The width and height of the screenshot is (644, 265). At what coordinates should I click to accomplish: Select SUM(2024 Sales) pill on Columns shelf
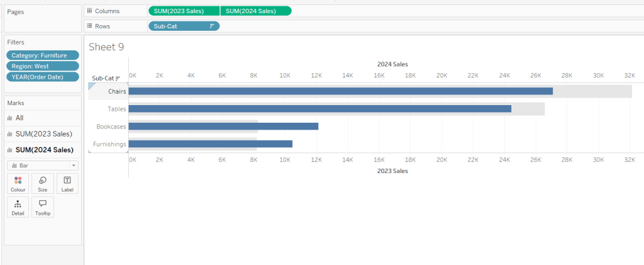(x=256, y=11)
